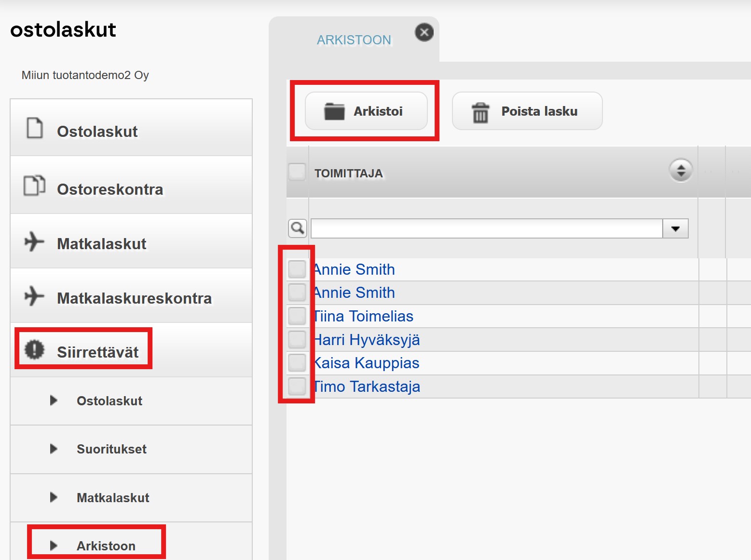Check the Tiina Toimelias row checkbox

tap(297, 316)
